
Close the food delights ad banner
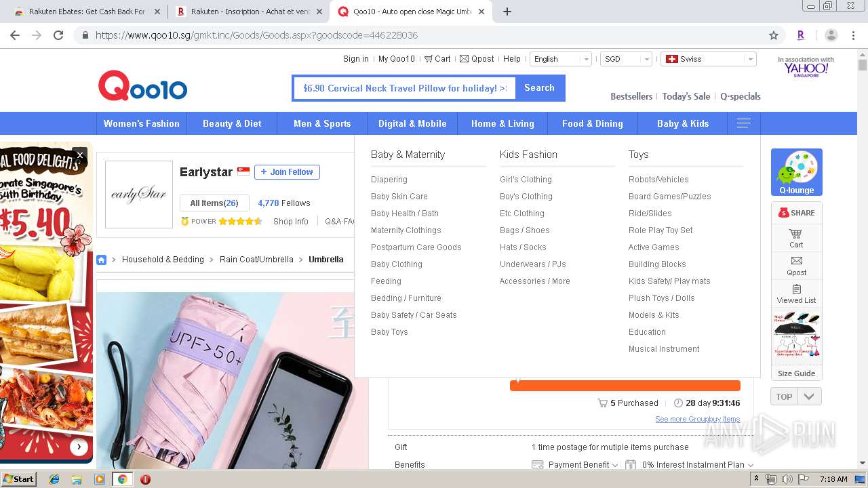[x=80, y=155]
